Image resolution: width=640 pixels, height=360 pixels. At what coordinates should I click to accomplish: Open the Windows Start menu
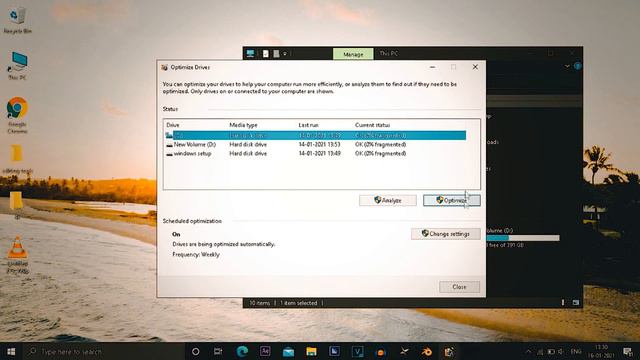pos(11,351)
